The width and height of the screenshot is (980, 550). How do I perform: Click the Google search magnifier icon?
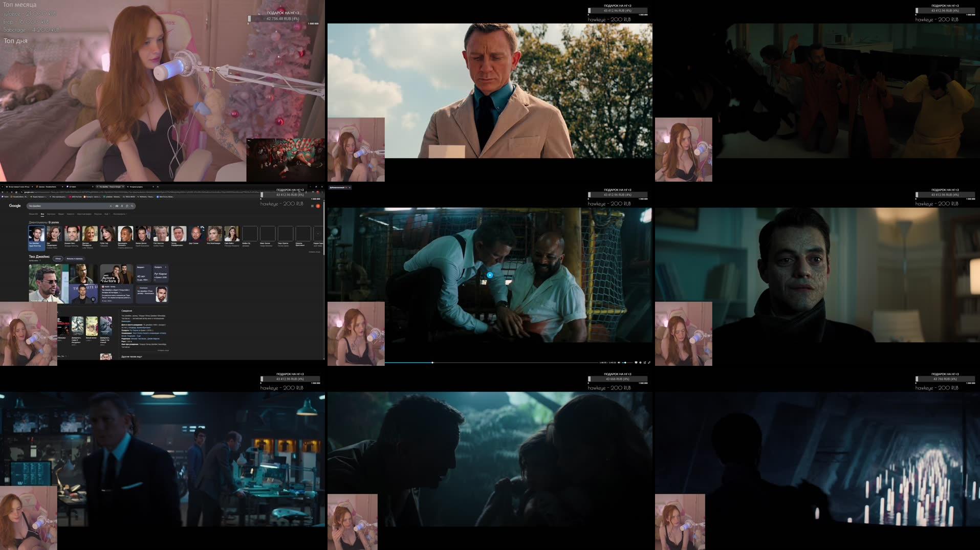tap(132, 206)
